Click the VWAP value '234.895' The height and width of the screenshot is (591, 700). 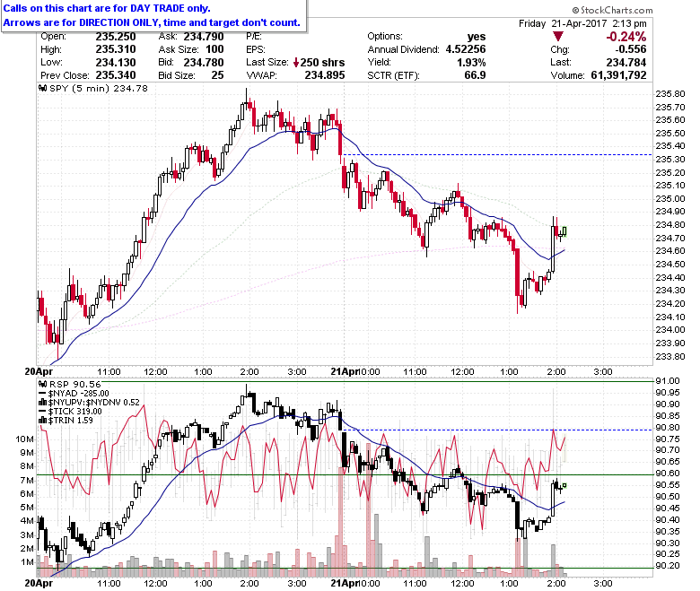(x=325, y=75)
